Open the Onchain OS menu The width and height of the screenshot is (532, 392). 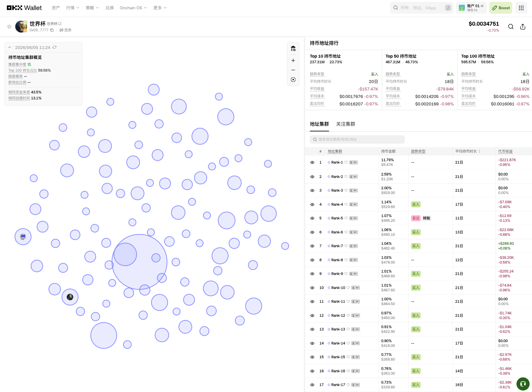pos(133,8)
